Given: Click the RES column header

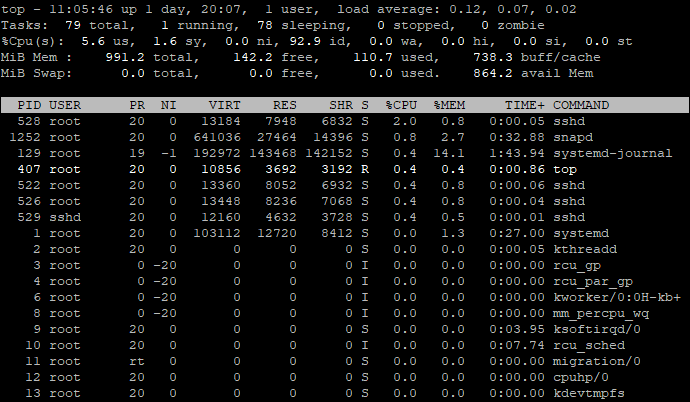Looking at the screenshot, I should pos(285,105).
